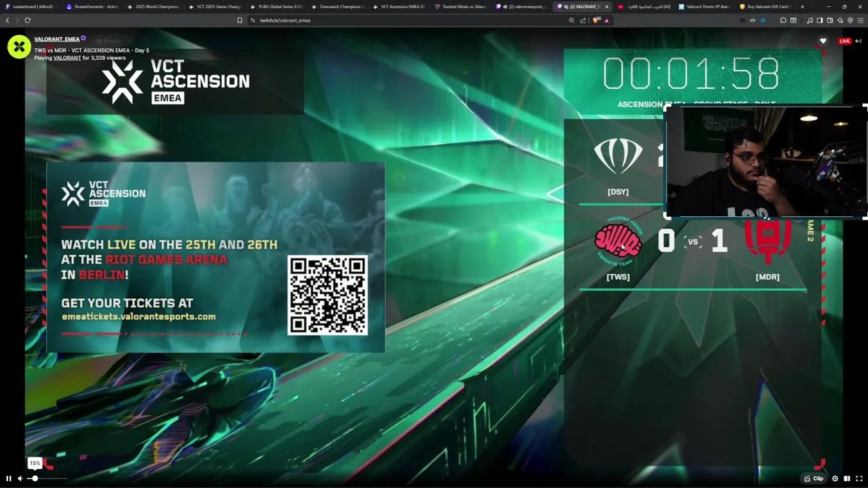Switch to the Leaderboard browser tab

pyautogui.click(x=30, y=7)
